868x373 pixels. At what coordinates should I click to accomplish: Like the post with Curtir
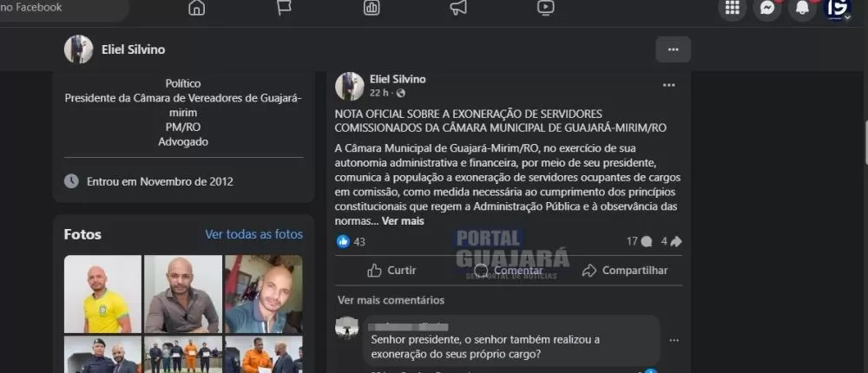(x=392, y=271)
